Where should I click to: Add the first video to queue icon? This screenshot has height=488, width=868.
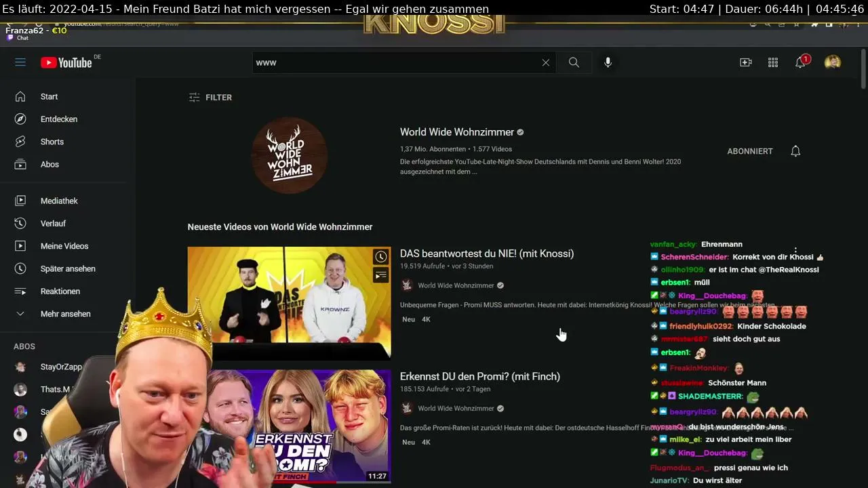[x=381, y=274]
